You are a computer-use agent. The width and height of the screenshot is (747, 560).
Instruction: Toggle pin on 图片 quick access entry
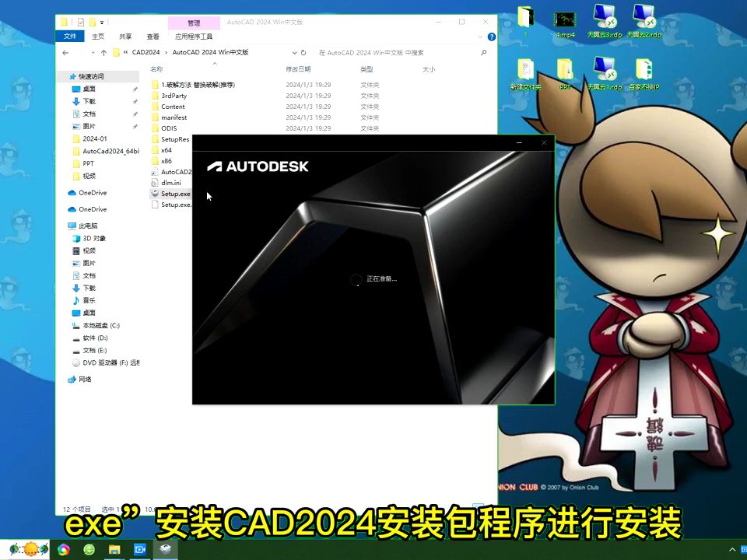tap(135, 126)
